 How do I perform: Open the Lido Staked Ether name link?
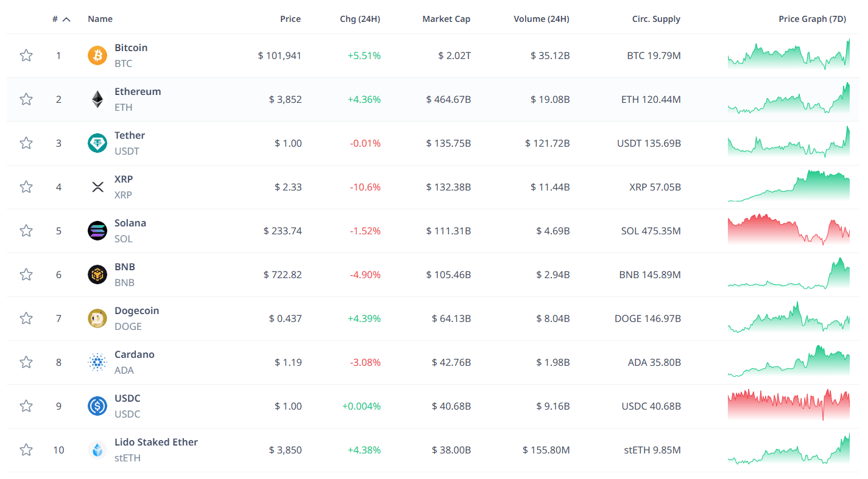click(x=156, y=442)
